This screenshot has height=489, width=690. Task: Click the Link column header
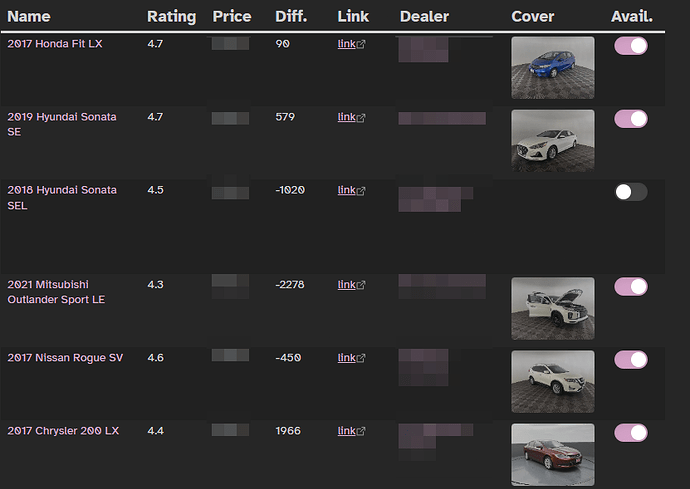tap(353, 17)
